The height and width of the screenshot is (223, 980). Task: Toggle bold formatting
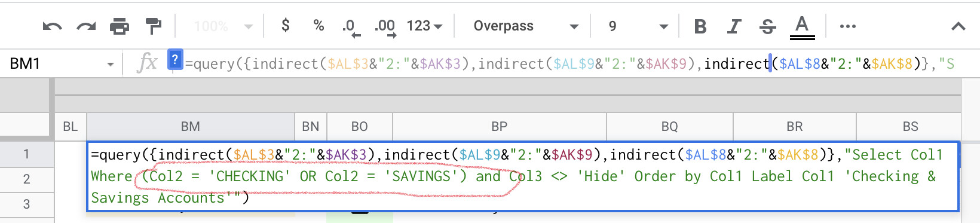tap(700, 26)
